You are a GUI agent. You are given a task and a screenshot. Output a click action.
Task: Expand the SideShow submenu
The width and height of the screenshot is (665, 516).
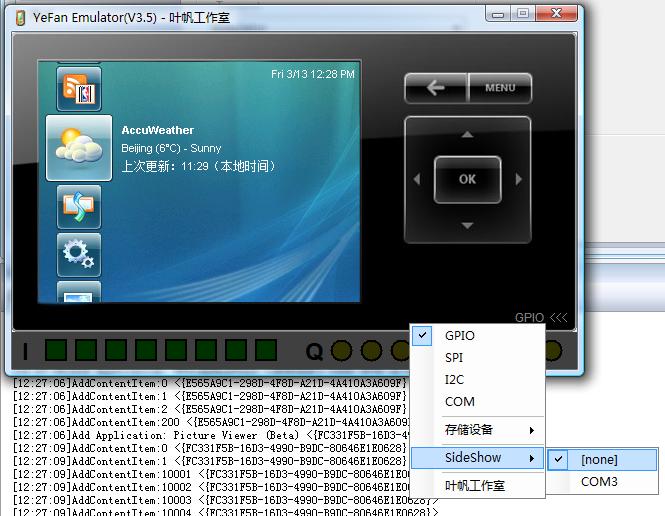coord(478,458)
